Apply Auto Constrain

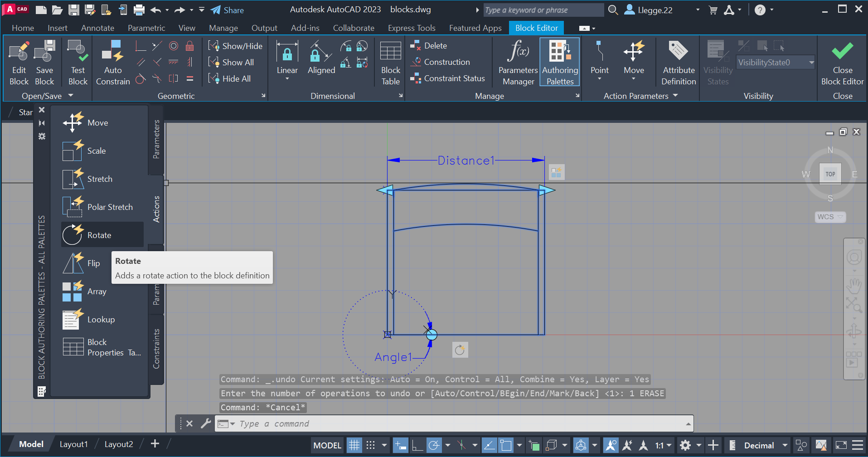coord(113,63)
